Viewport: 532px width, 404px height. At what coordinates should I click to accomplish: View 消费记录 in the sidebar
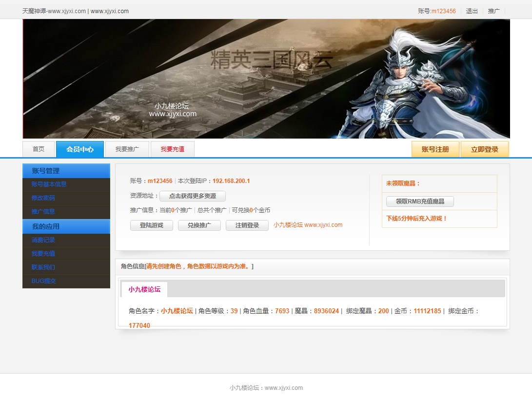tap(43, 240)
